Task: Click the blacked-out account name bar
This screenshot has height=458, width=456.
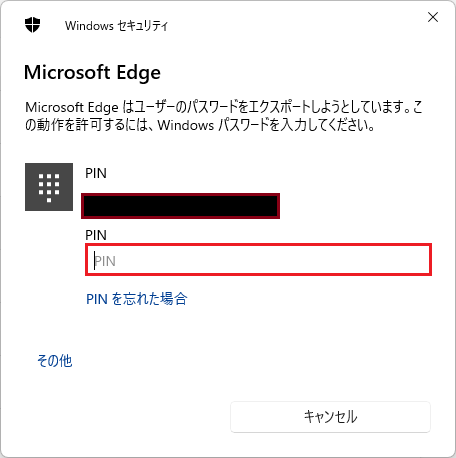Action: [180, 206]
